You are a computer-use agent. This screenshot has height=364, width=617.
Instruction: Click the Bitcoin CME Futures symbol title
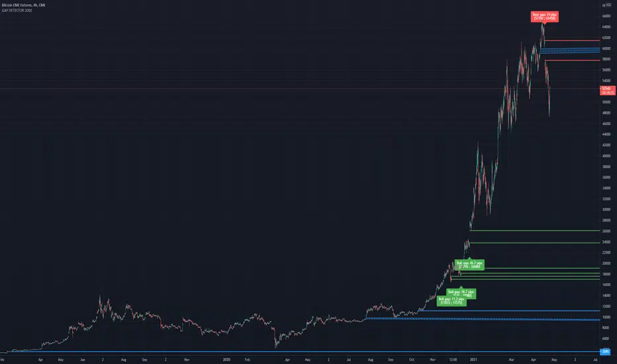coord(24,5)
